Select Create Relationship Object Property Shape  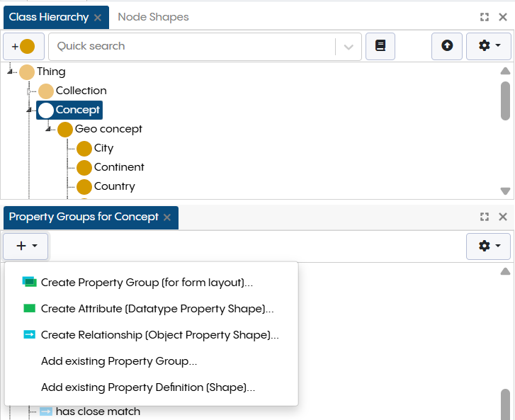coord(159,335)
